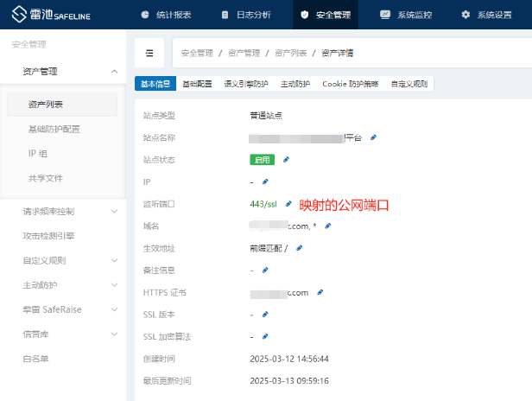Edit the 监听端口 443/ssl value
This screenshot has width=532, height=401.
[x=288, y=204]
